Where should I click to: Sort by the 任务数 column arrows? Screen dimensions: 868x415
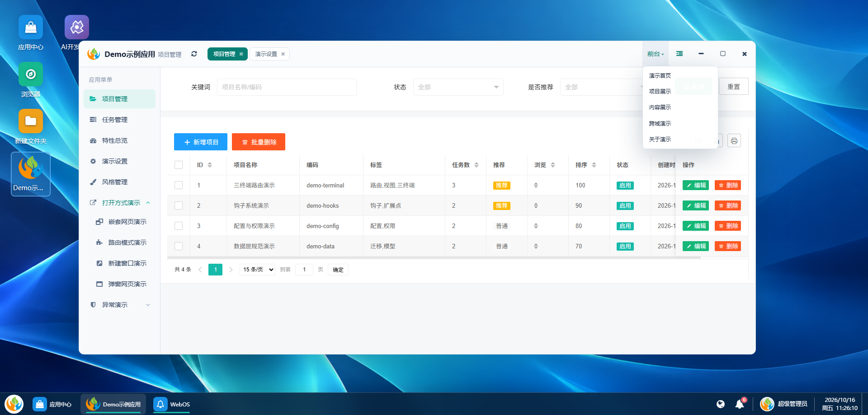(x=476, y=165)
